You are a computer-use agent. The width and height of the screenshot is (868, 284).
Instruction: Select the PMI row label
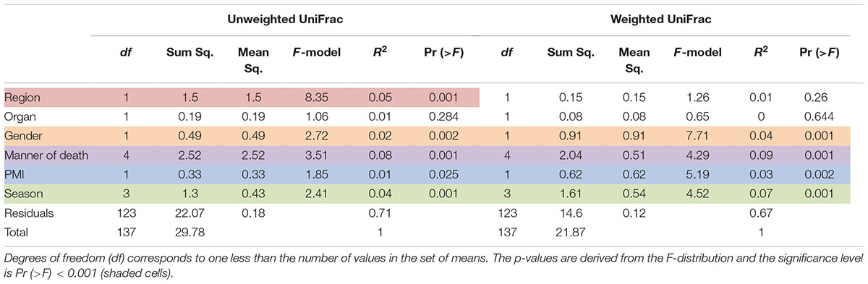(x=14, y=173)
